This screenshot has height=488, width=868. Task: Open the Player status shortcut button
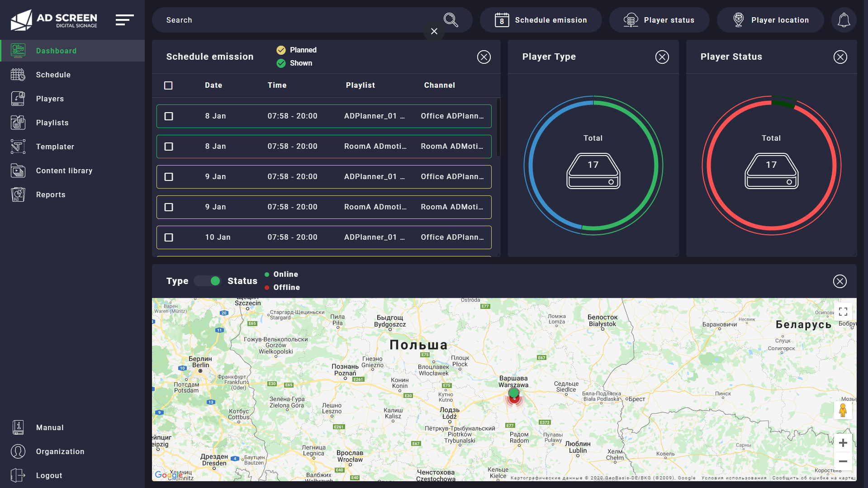659,20
